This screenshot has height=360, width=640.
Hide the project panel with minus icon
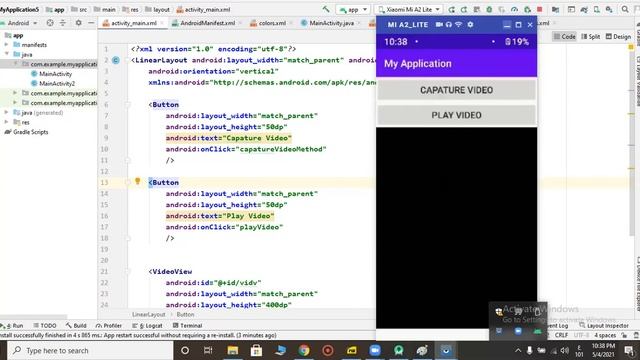click(x=91, y=23)
